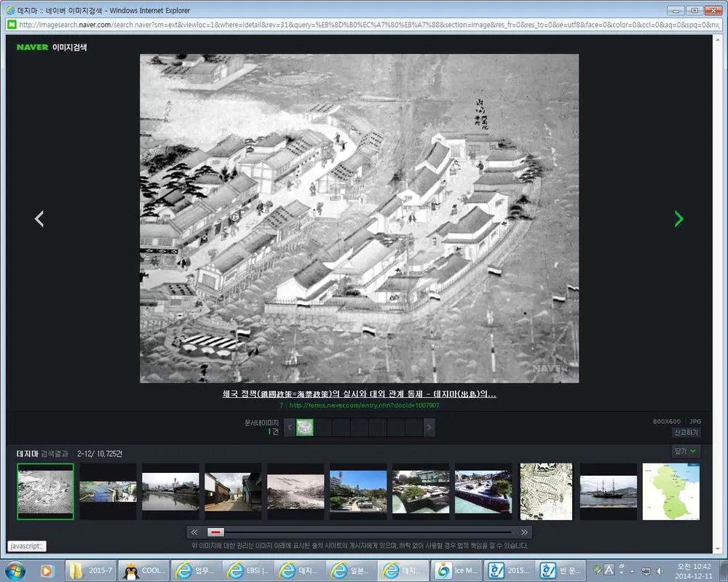Jump back with the double-left arrow under the thumbnails
Image resolution: width=728 pixels, height=582 pixels.
pyautogui.click(x=194, y=532)
